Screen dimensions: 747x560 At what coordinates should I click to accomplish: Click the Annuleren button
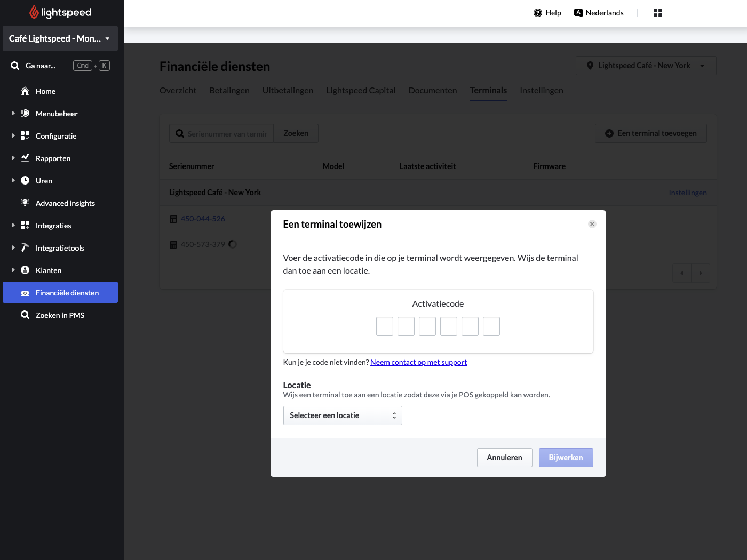tap(505, 458)
